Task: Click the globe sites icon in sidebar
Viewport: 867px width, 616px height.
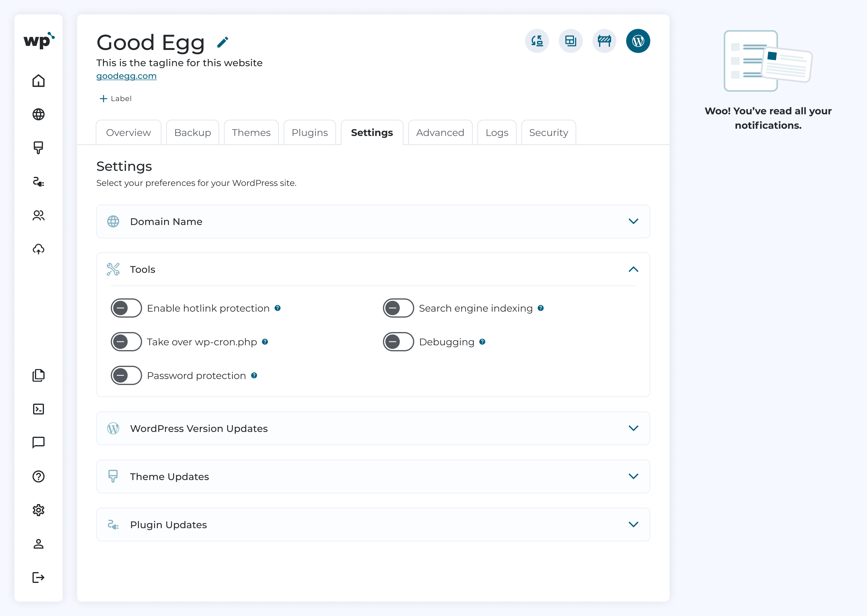Action: point(38,114)
